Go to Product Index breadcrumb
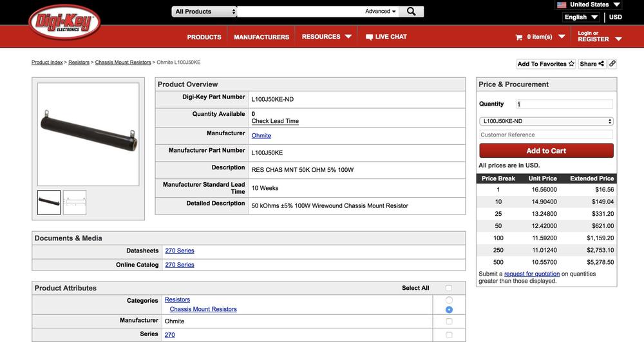The width and height of the screenshot is (644, 342). 47,62
